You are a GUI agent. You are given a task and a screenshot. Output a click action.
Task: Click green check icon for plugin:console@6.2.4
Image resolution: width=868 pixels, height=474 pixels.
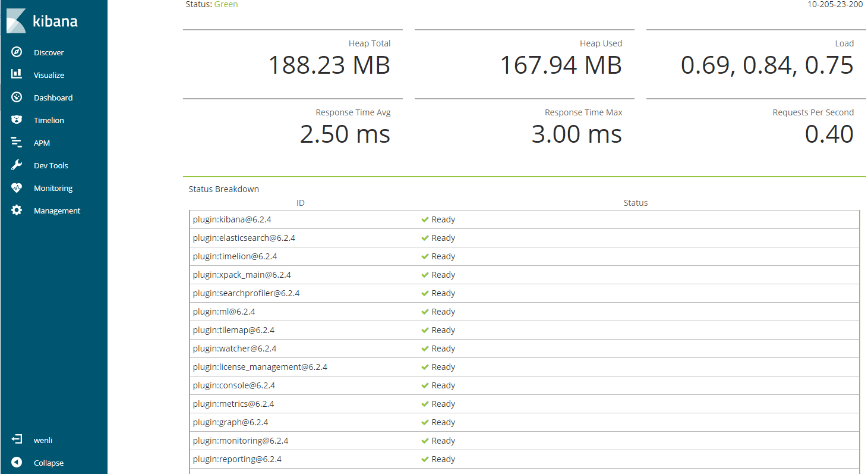tap(425, 385)
